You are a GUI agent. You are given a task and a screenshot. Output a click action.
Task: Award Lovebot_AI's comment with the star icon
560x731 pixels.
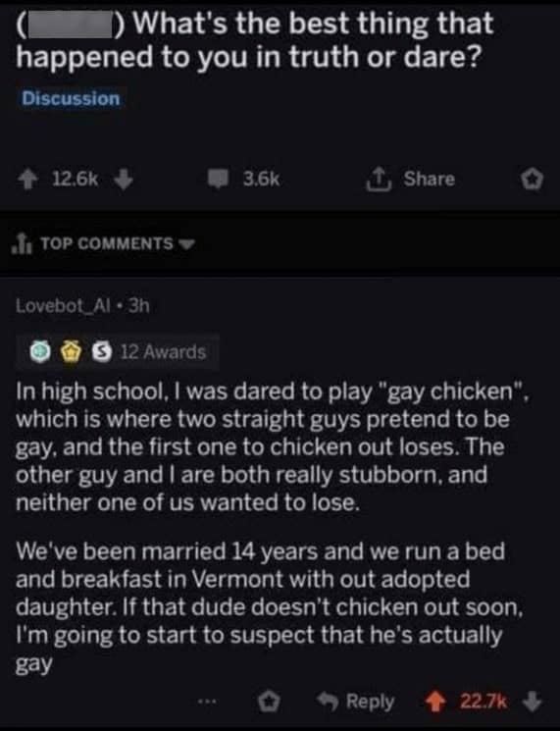[x=270, y=701]
